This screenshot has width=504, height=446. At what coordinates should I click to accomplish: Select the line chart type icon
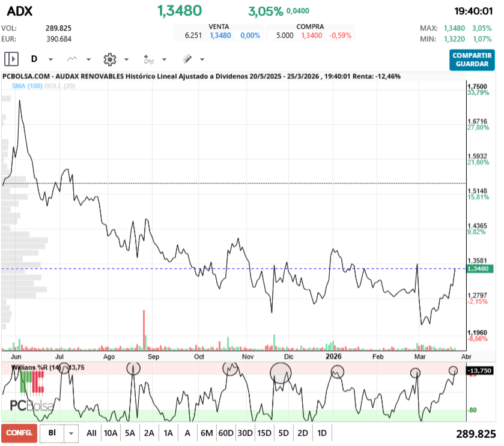click(71, 59)
